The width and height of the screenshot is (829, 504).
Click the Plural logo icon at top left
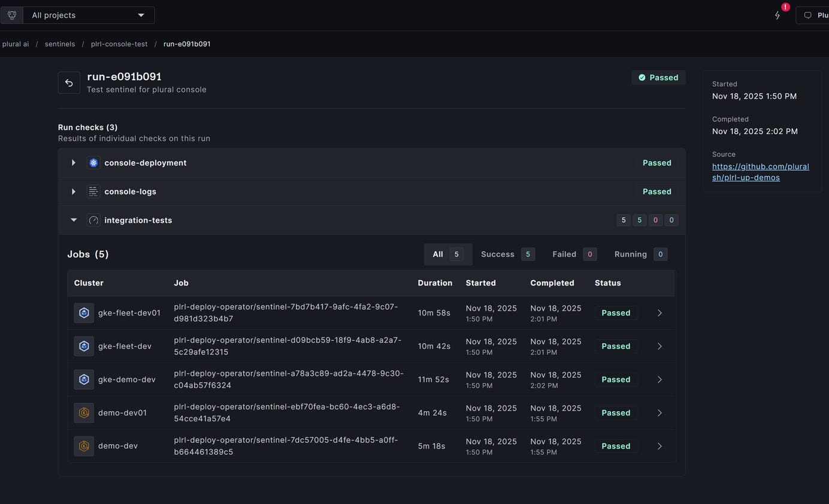pyautogui.click(x=11, y=15)
